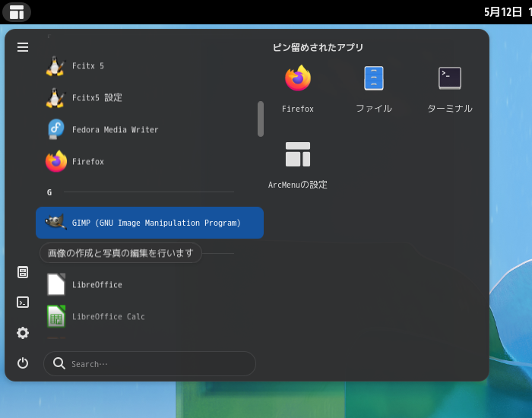
Task: Click the magnifier icon in search box
Action: pos(59,363)
